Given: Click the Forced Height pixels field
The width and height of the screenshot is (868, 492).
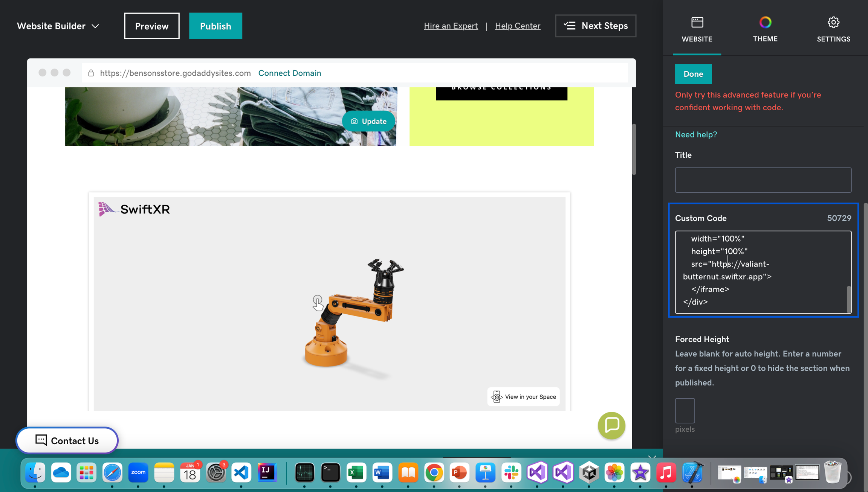Looking at the screenshot, I should (x=685, y=410).
